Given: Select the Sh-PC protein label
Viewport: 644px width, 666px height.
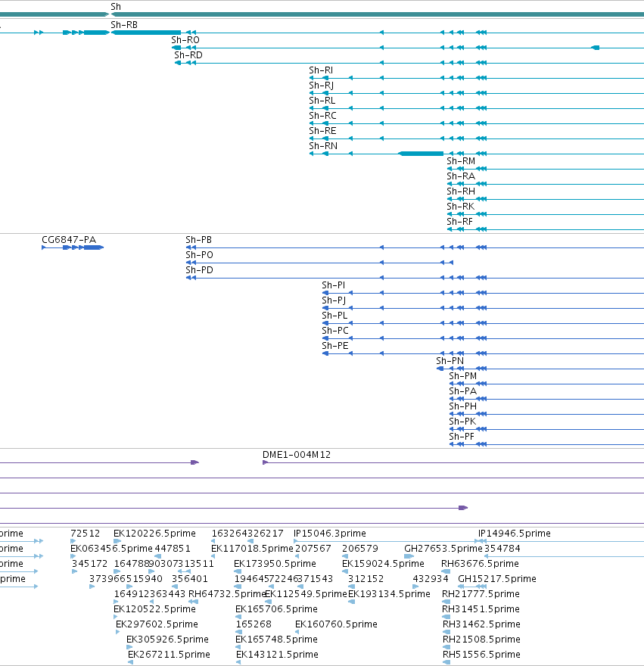Looking at the screenshot, I should [x=335, y=331].
